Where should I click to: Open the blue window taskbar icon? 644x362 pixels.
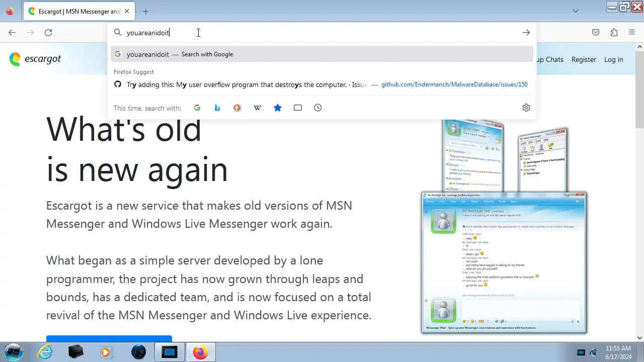(169, 352)
